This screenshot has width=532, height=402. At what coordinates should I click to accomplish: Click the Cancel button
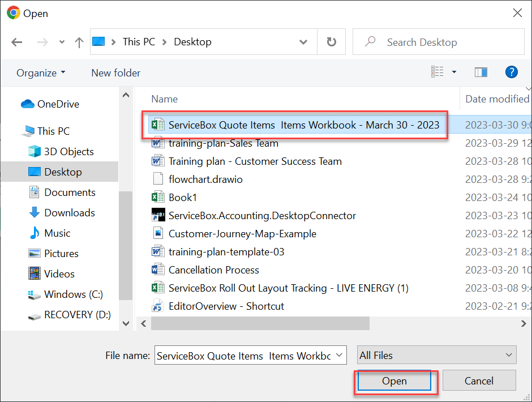(479, 380)
